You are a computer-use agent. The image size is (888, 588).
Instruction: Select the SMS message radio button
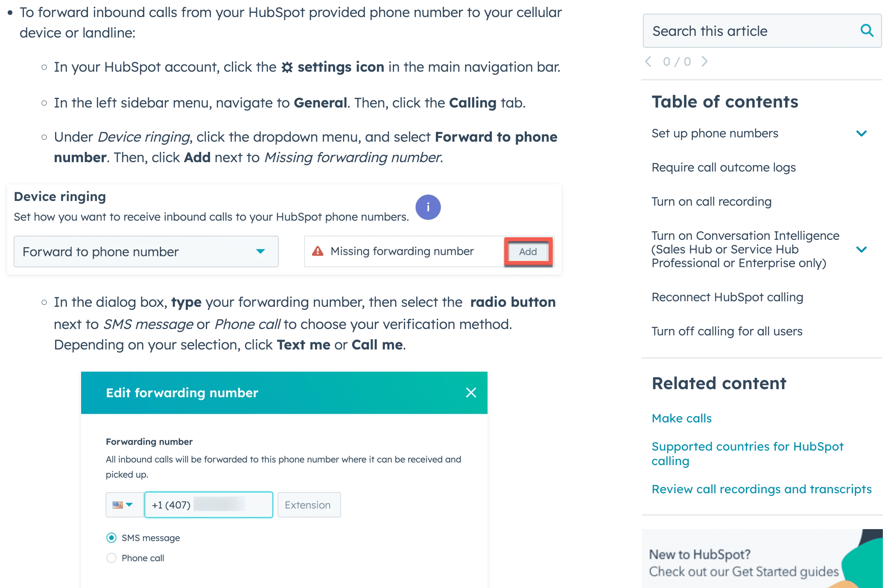click(x=111, y=538)
